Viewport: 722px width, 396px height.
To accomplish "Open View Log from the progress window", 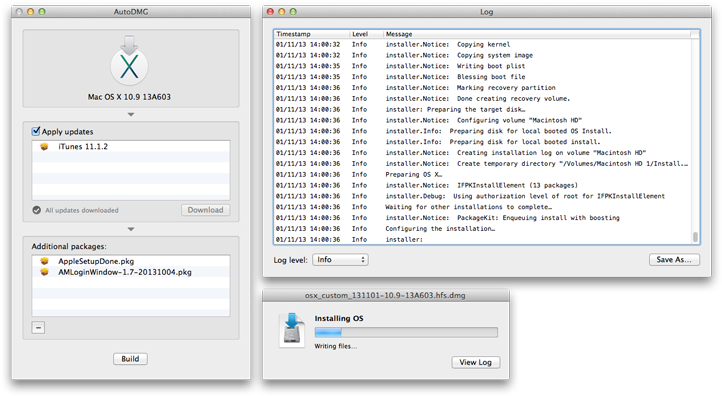I will point(476,362).
